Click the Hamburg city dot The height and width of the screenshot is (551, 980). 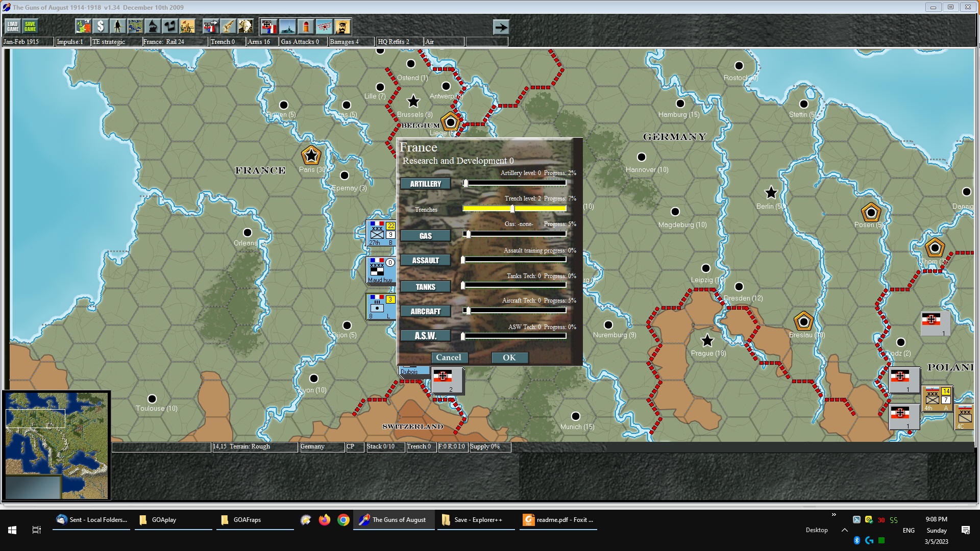[680, 104]
